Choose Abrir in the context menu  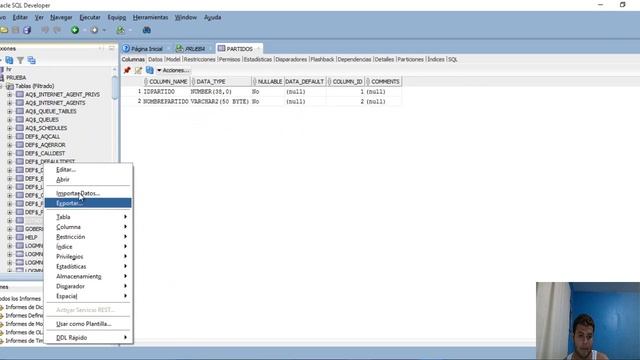88,180
